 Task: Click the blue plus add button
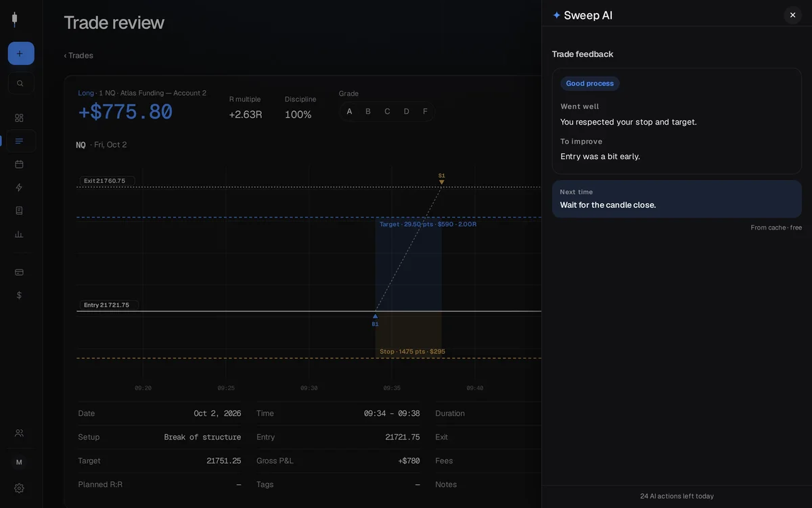point(21,54)
